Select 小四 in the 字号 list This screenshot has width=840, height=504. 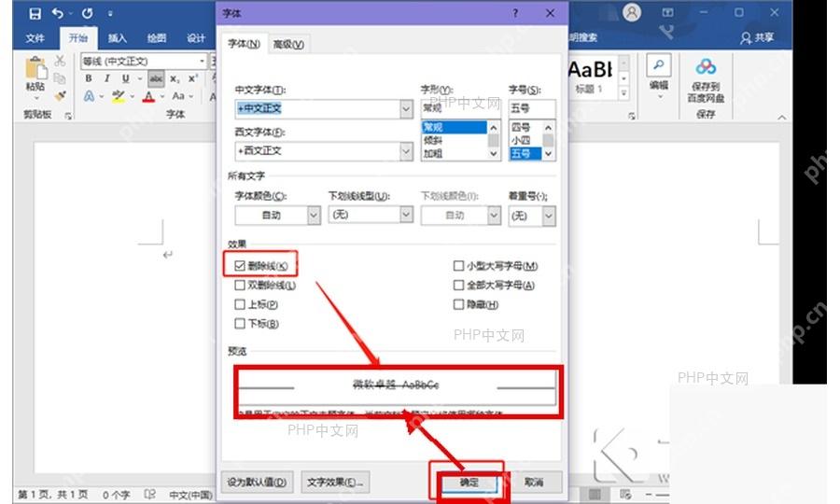pos(525,140)
